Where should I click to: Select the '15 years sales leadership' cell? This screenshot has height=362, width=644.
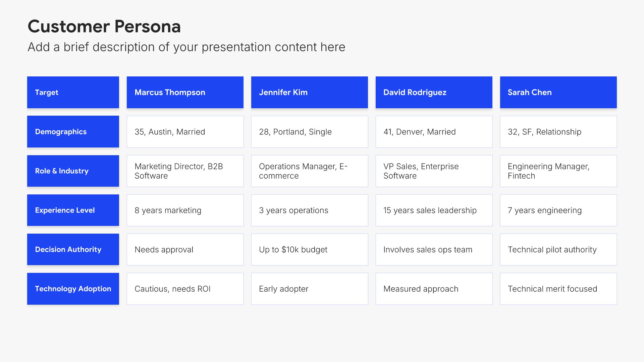click(x=434, y=210)
